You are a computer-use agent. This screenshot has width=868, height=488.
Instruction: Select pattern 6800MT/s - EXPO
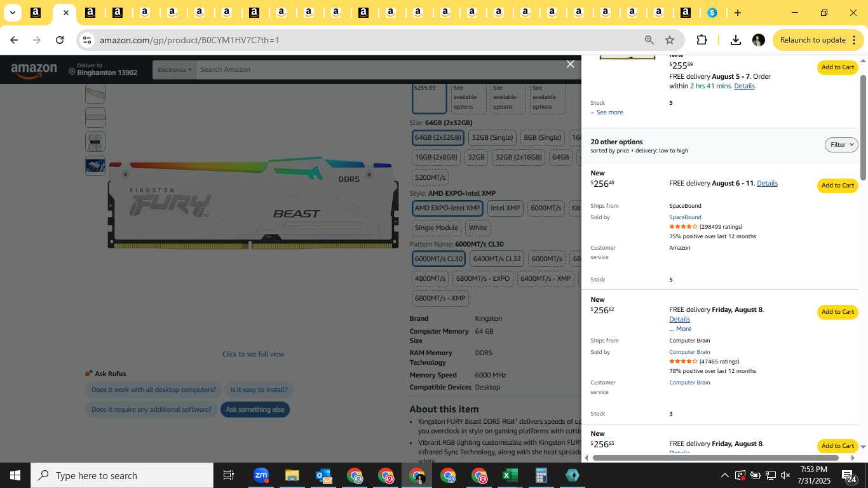click(x=483, y=279)
